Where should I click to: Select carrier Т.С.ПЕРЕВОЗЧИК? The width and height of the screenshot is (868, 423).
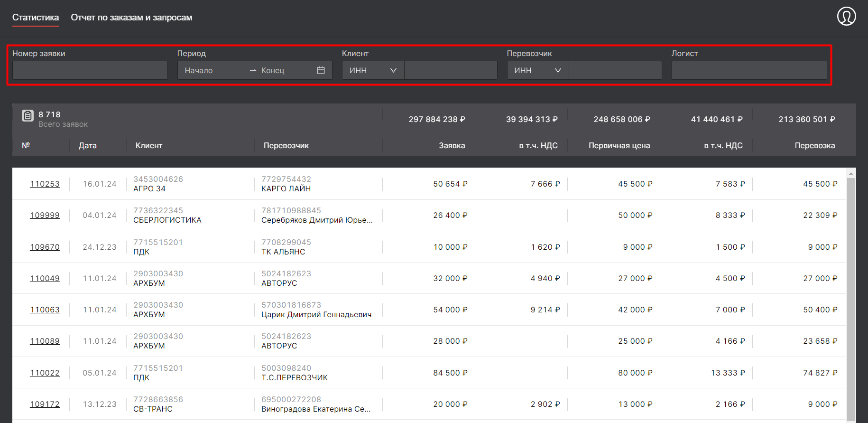(295, 377)
